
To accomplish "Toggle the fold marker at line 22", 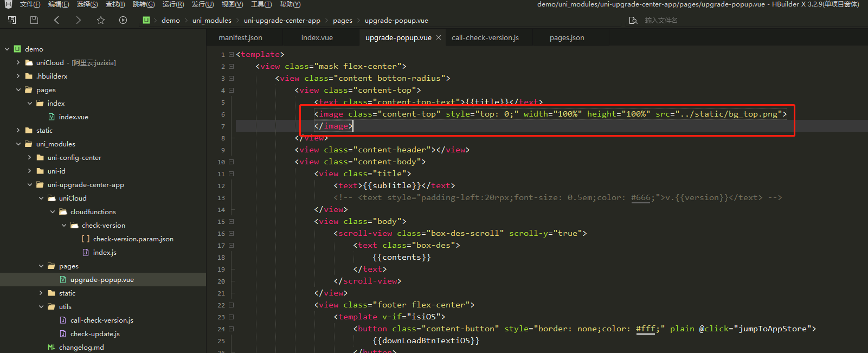I will pyautogui.click(x=231, y=305).
